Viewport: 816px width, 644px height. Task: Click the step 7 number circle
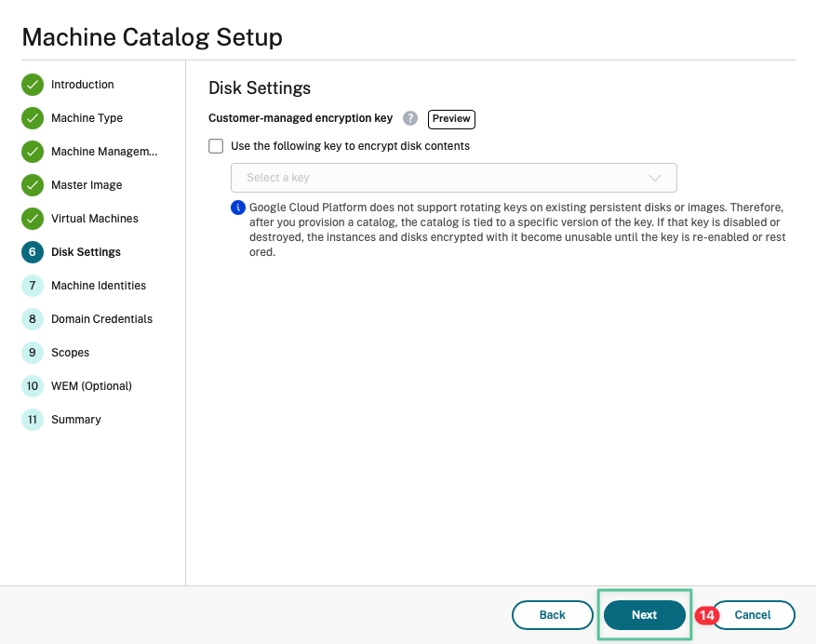(33, 286)
